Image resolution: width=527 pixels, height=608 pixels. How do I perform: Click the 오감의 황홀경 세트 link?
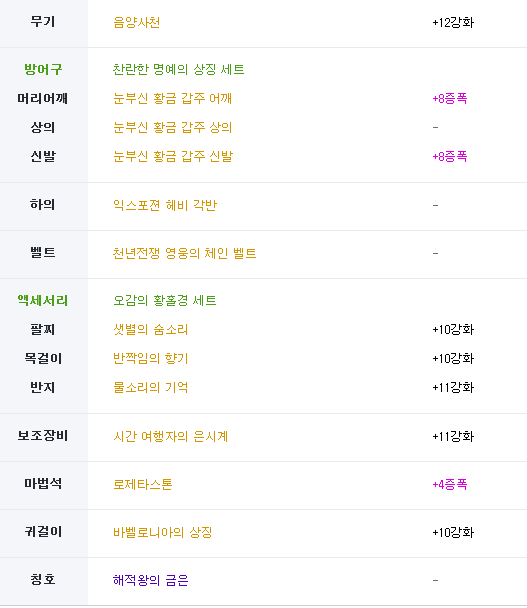(x=165, y=301)
